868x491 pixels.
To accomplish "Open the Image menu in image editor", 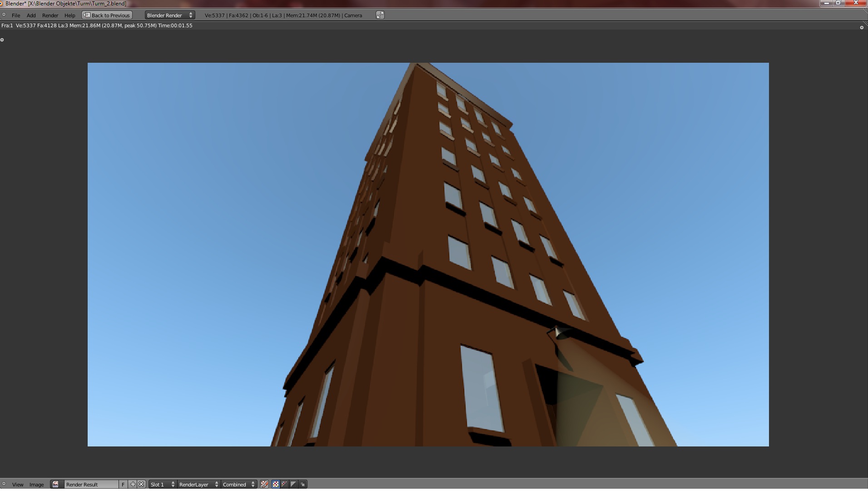I will [x=36, y=485].
